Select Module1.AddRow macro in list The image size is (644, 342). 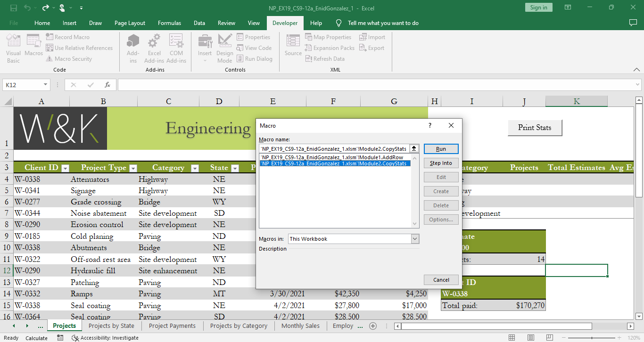pyautogui.click(x=332, y=157)
